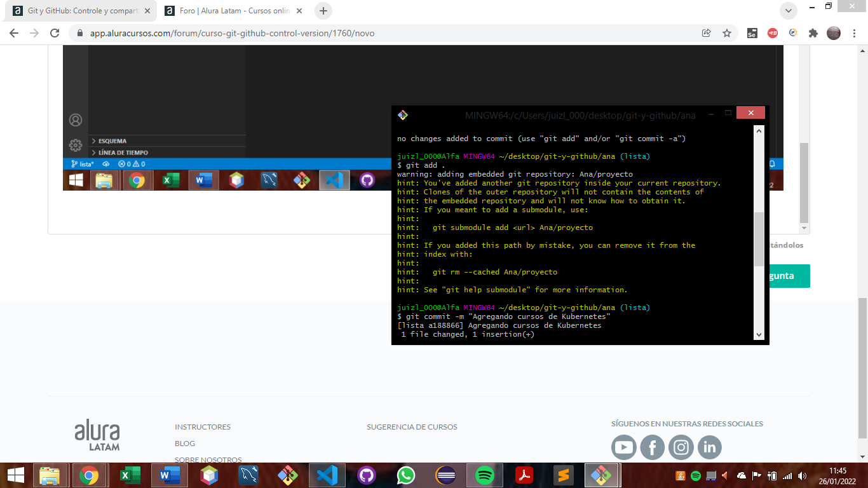Open the SUGERENCIA DE CURSOS footer link
Image resolution: width=868 pixels, height=488 pixels.
pos(412,427)
